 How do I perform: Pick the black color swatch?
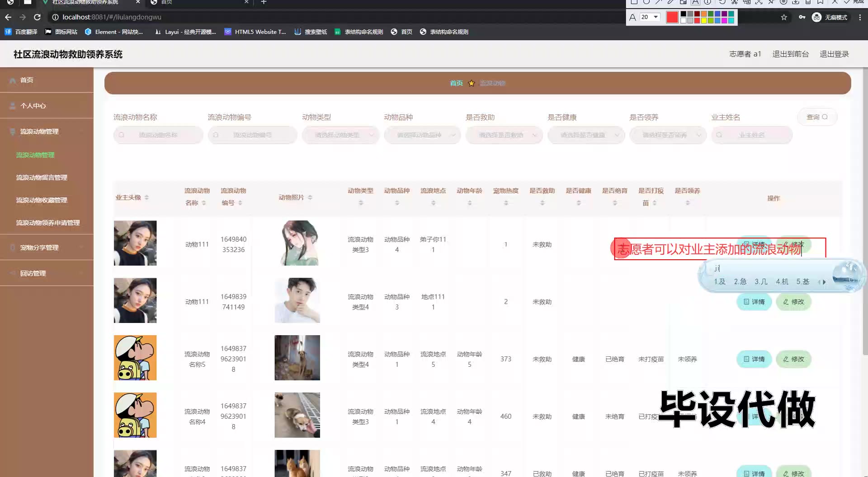(x=684, y=14)
